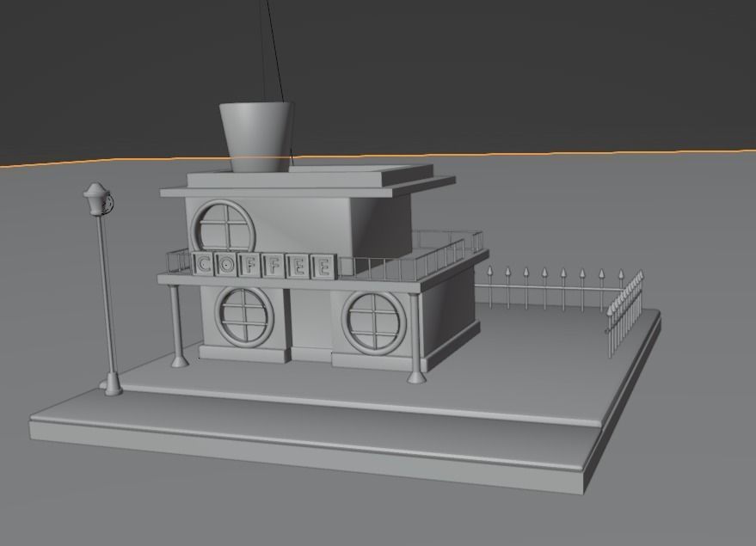
Task: Select the letter O sign block
Action: tap(225, 265)
